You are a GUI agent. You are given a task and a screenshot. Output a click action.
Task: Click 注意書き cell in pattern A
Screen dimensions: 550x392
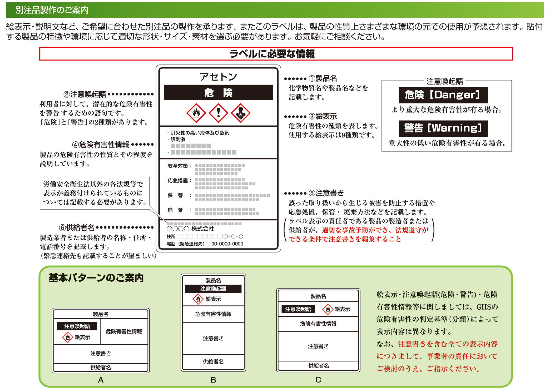pos(101,353)
